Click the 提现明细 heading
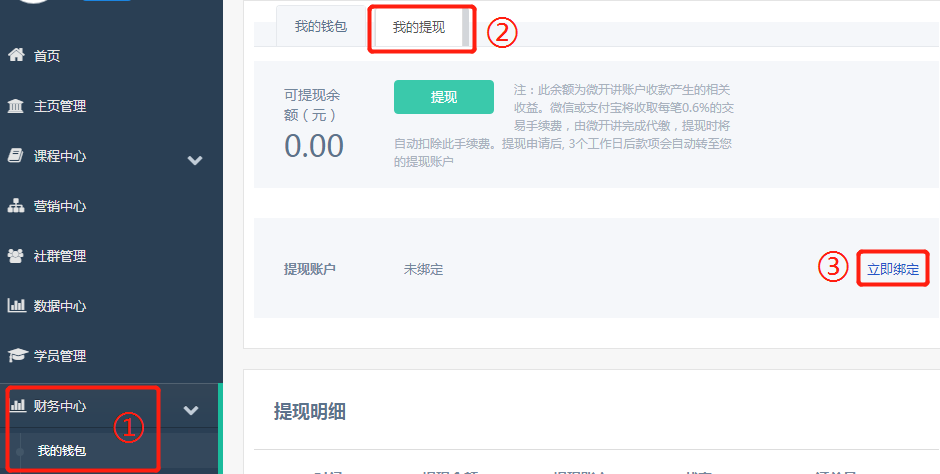The image size is (940, 474). 309,412
